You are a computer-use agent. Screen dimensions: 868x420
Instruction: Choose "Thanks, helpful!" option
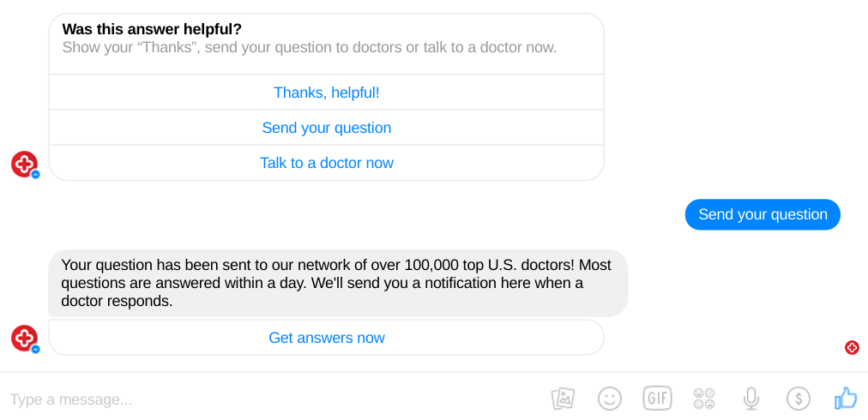tap(327, 93)
